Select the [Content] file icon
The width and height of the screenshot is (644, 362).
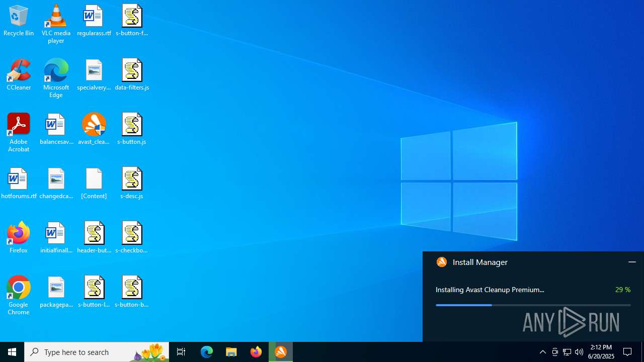(94, 184)
